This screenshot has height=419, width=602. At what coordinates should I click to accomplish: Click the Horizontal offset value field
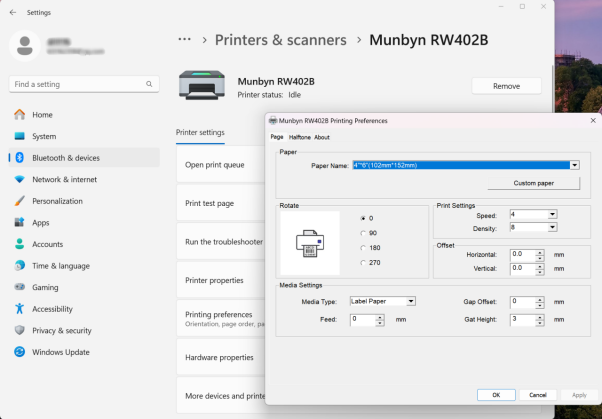click(523, 255)
